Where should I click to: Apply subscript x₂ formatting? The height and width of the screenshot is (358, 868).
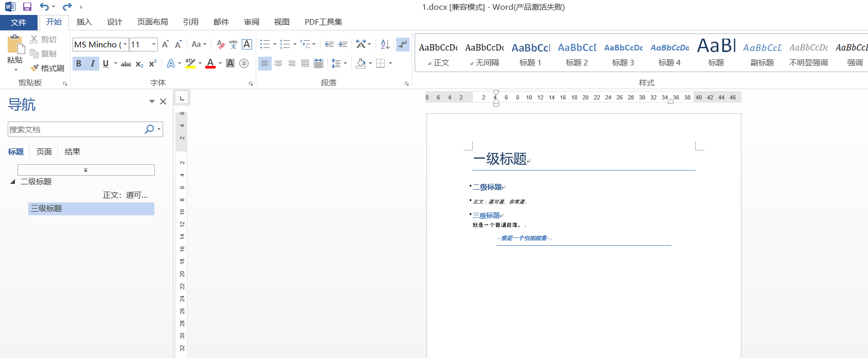tap(139, 63)
